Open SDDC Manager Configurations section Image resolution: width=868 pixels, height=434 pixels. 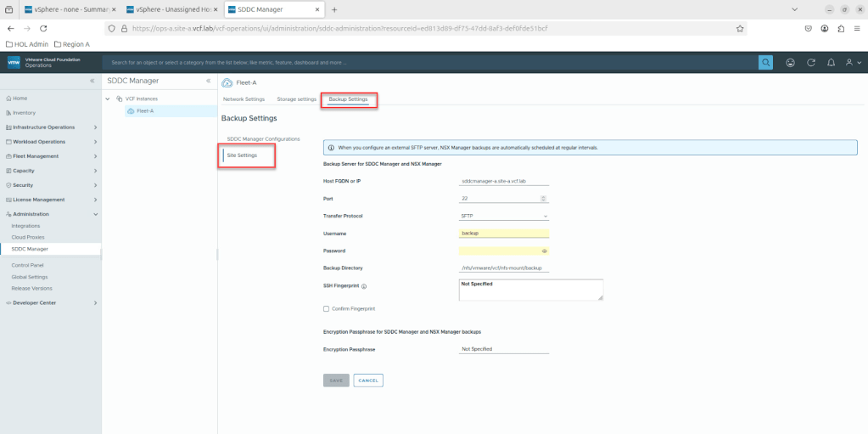tap(264, 139)
